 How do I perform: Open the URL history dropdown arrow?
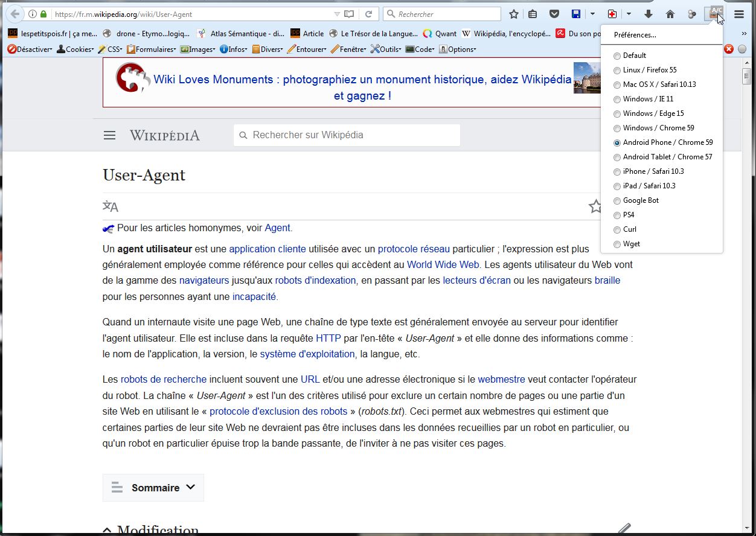[337, 14]
